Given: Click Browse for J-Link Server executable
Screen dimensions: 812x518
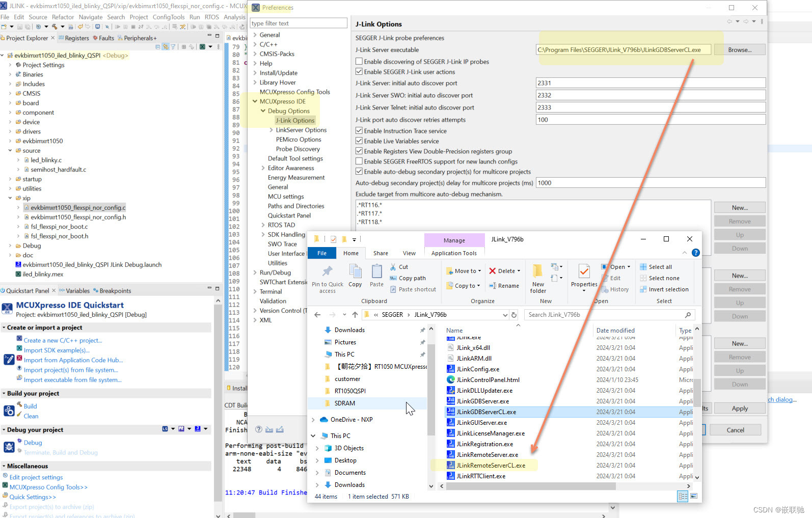Looking at the screenshot, I should 740,50.
